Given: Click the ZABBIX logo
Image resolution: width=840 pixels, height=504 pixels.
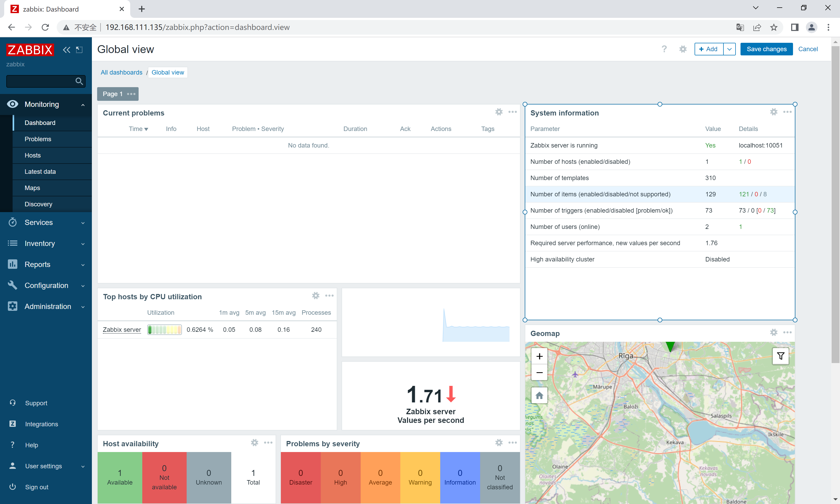Looking at the screenshot, I should coord(30,50).
